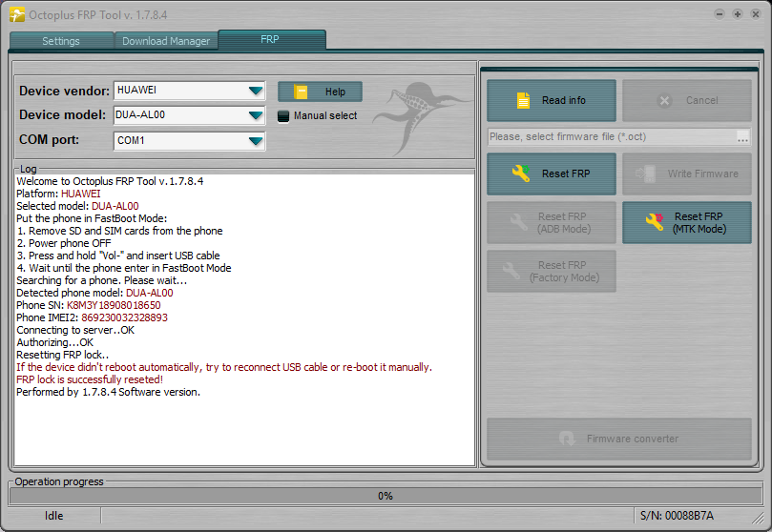Image resolution: width=772 pixels, height=532 pixels.
Task: Click the IMEI2 value 869230032328893
Action: pyautogui.click(x=125, y=317)
